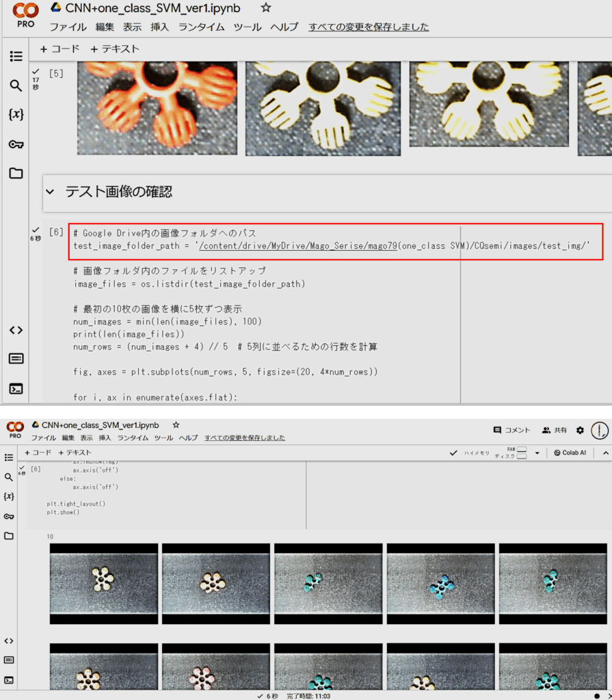Screen dimensions: 612x700
Task: Collapse the テスト画像の確認 section
Action: point(49,192)
